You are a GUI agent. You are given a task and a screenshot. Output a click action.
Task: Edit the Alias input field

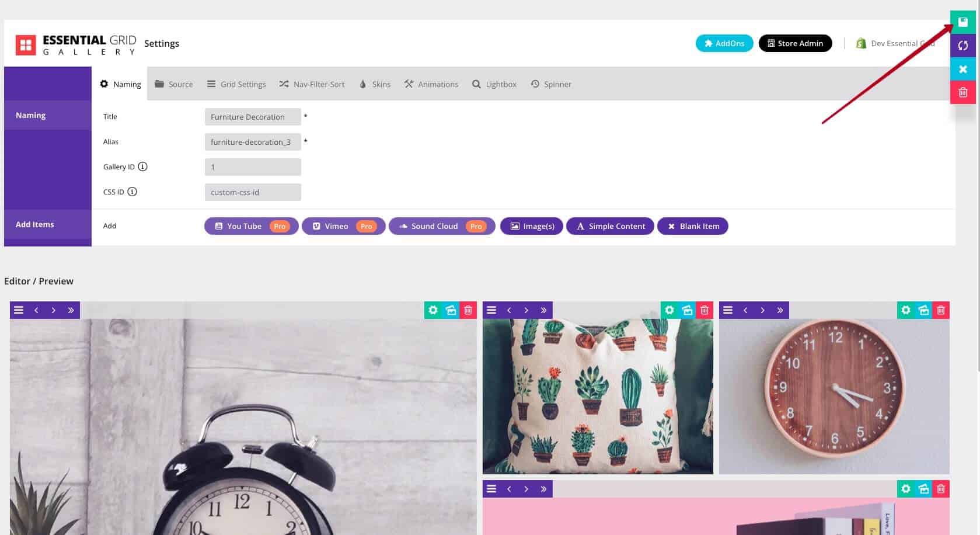pos(253,142)
